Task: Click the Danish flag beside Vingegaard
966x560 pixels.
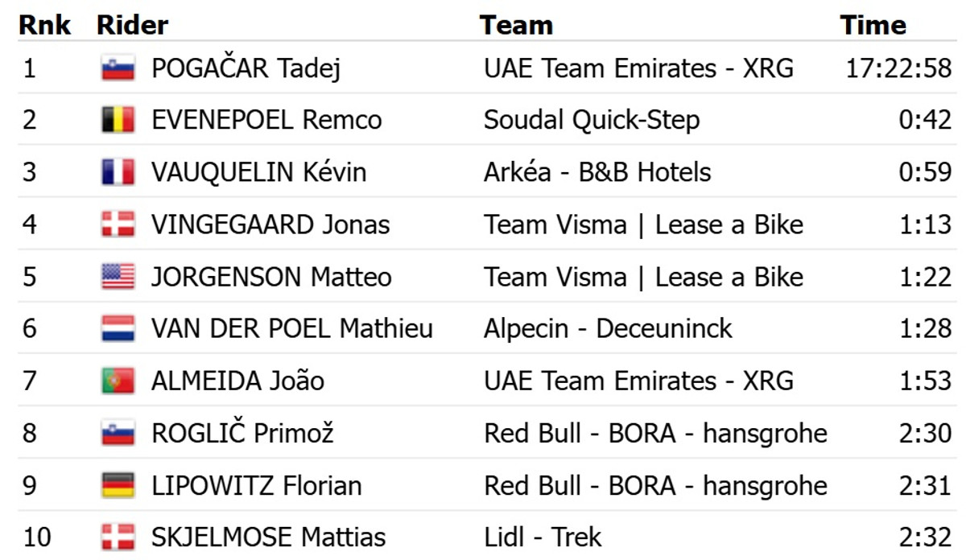Action: click(118, 224)
